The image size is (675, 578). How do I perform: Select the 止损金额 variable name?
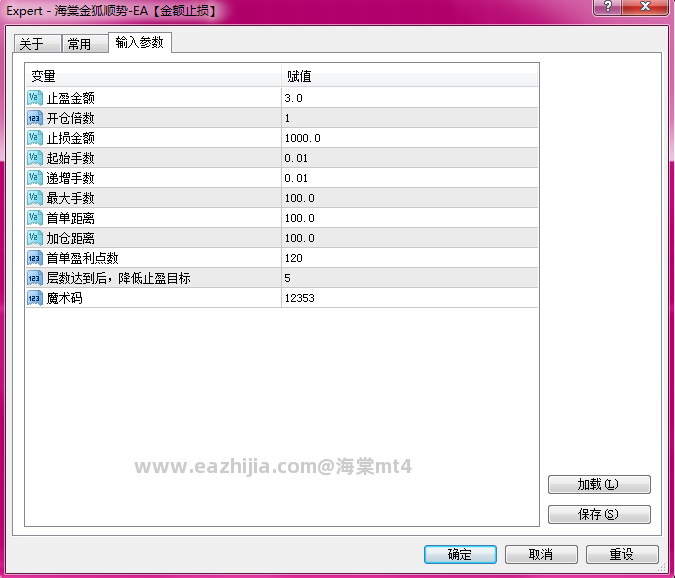tap(71, 138)
